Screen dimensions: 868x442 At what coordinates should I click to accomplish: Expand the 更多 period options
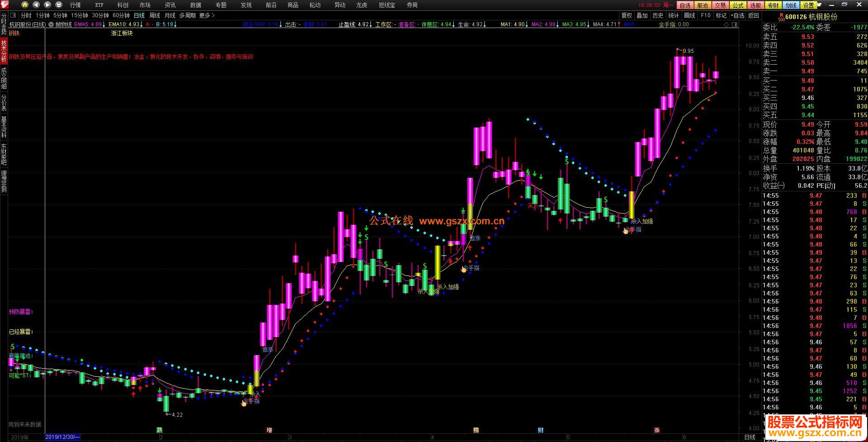pyautogui.click(x=207, y=15)
